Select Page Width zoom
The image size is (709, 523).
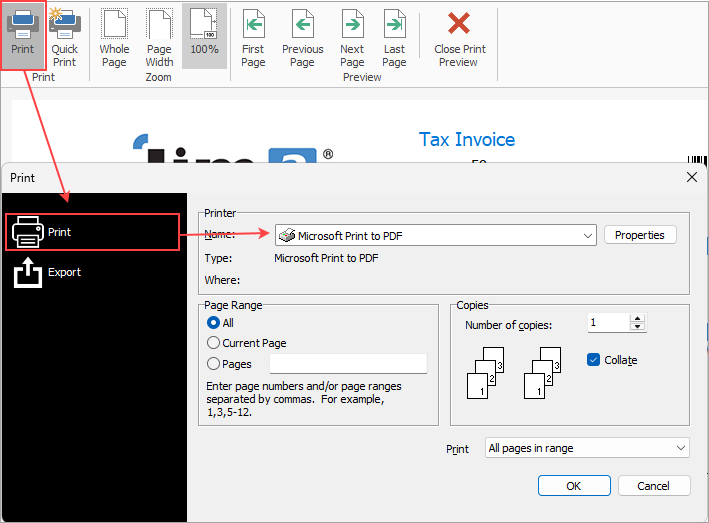[159, 38]
